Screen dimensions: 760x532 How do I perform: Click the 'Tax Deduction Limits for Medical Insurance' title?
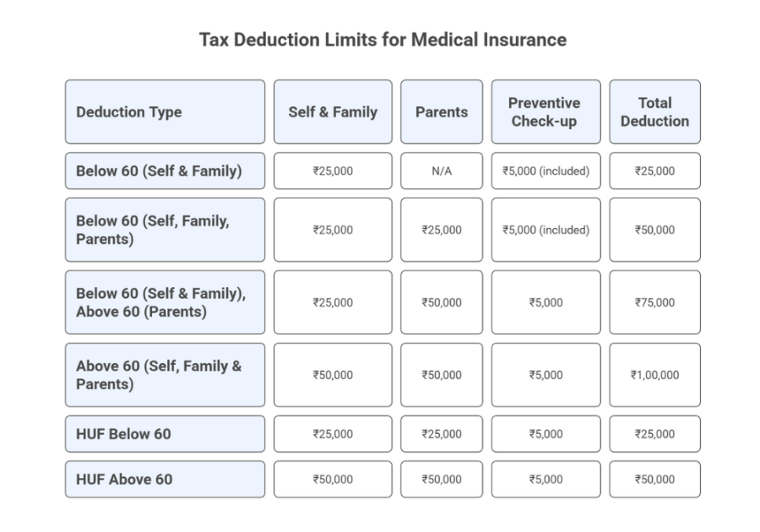383,40
